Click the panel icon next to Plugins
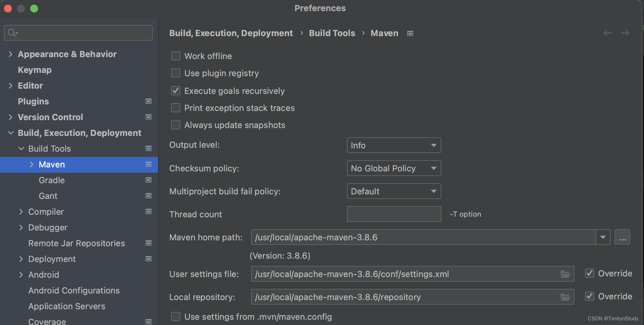 [148, 101]
